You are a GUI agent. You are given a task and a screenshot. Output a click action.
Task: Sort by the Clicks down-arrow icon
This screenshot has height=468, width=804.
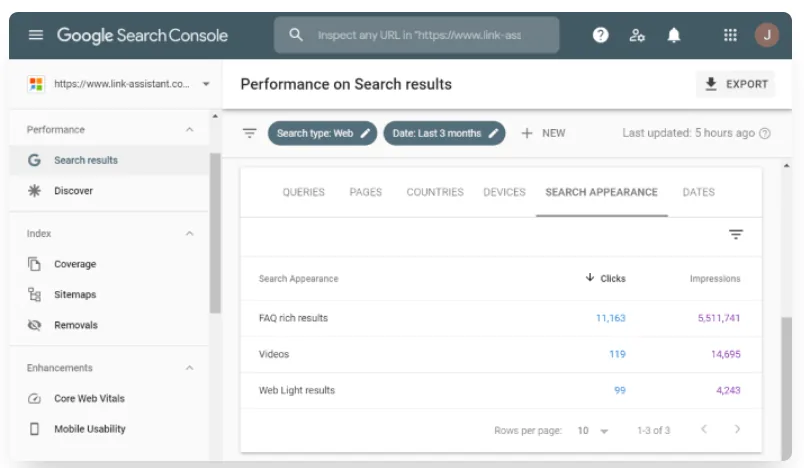tap(590, 277)
